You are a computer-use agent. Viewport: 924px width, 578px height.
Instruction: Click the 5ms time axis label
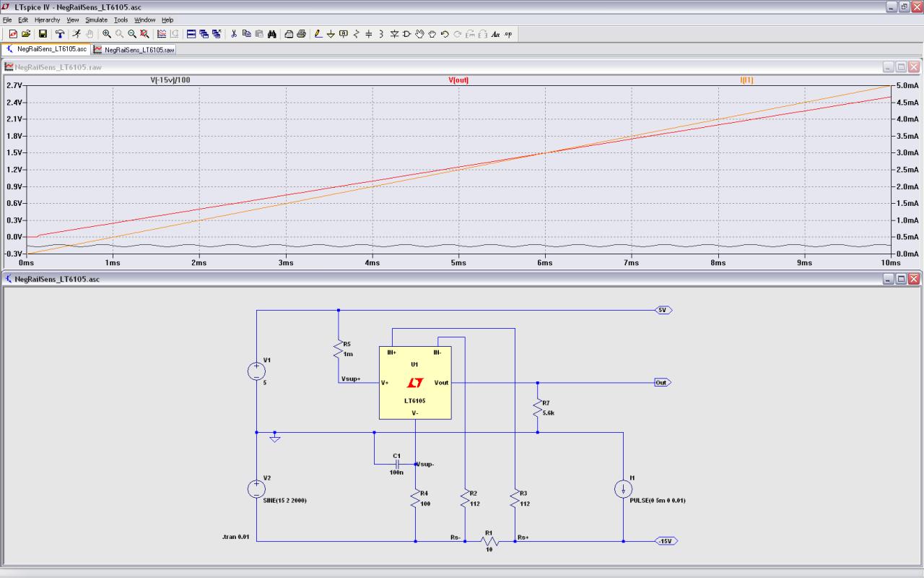pyautogui.click(x=458, y=263)
